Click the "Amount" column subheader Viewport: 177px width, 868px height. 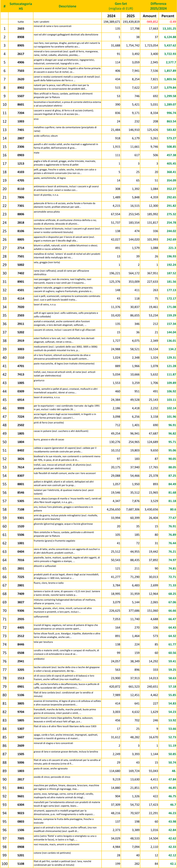point(149,16)
